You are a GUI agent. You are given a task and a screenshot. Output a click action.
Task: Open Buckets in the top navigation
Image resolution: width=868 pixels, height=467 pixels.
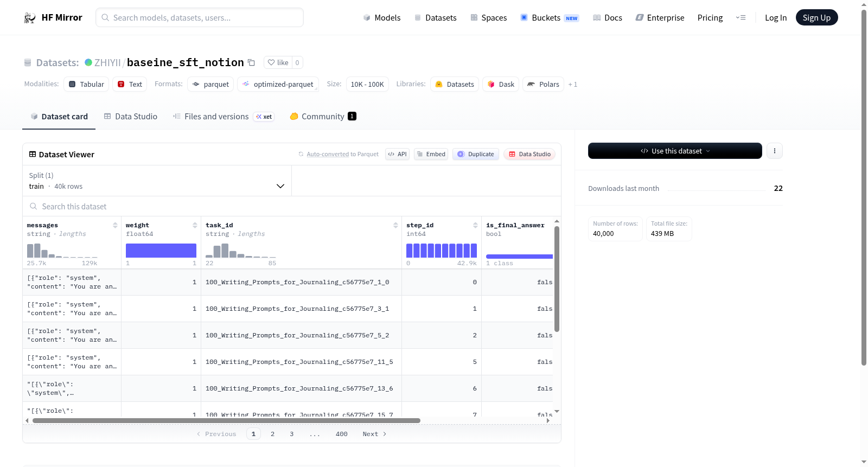pyautogui.click(x=550, y=18)
